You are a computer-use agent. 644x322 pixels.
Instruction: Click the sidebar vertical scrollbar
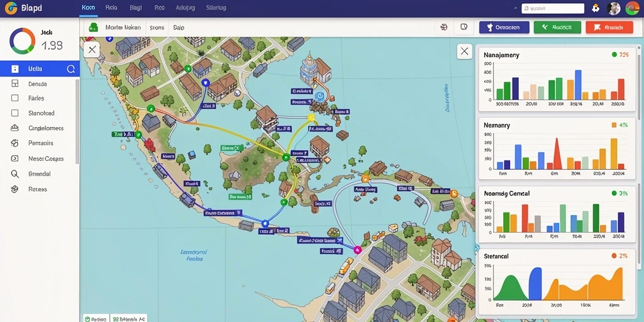(77, 121)
